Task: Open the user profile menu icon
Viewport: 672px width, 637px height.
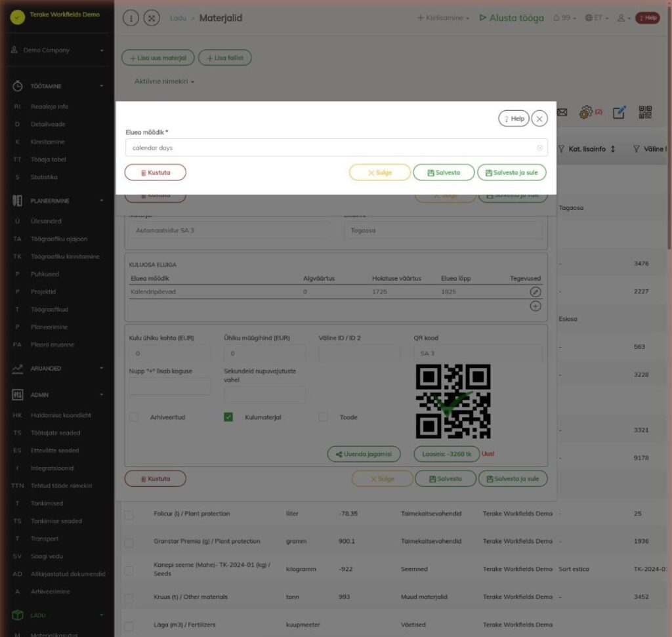Action: [623, 18]
